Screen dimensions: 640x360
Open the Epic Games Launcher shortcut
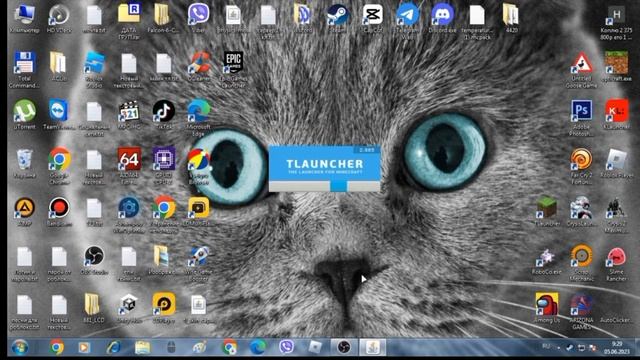233,69
